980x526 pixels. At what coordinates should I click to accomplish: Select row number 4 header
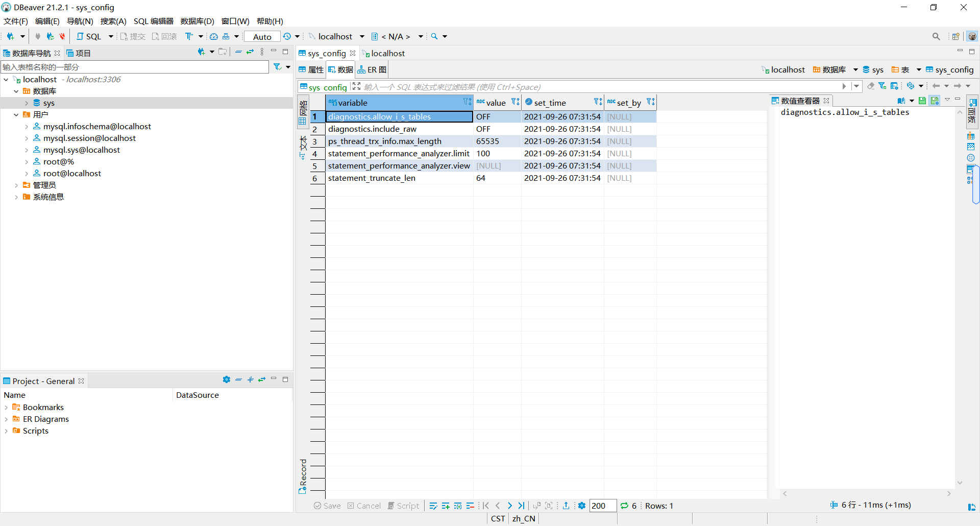point(317,154)
